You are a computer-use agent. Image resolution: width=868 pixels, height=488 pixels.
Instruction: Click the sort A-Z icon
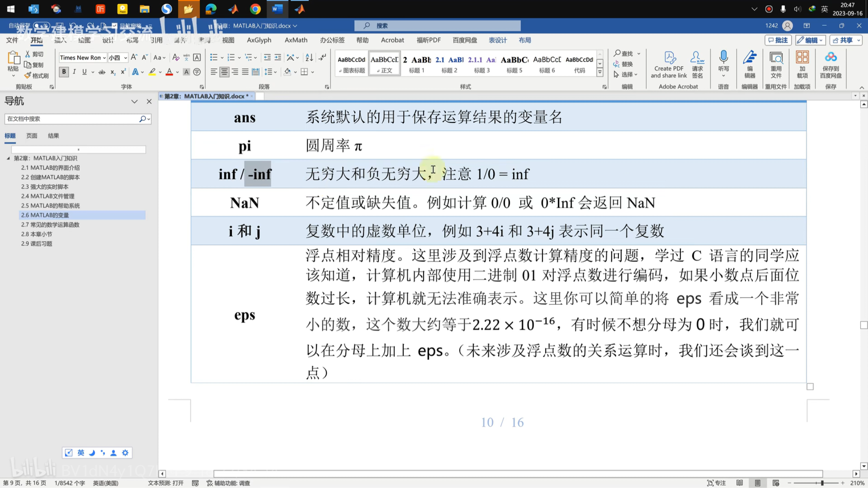coord(309,57)
